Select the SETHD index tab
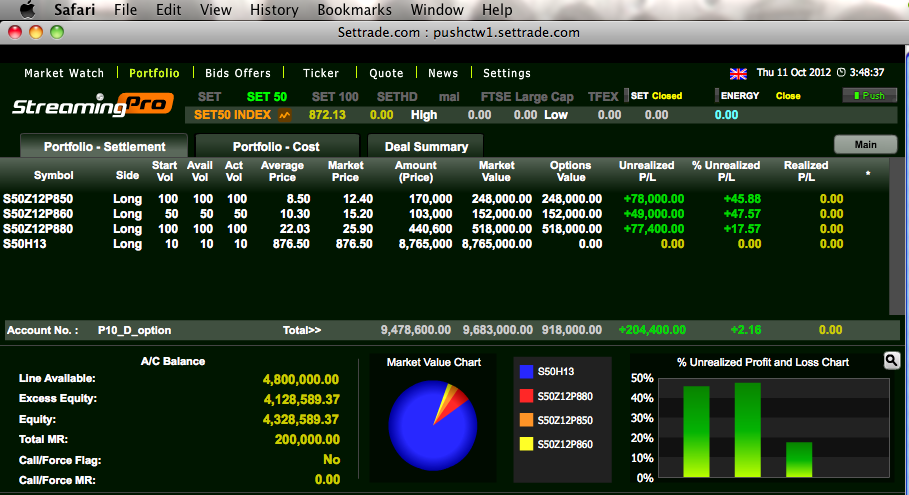This screenshot has width=909, height=495. (x=397, y=97)
